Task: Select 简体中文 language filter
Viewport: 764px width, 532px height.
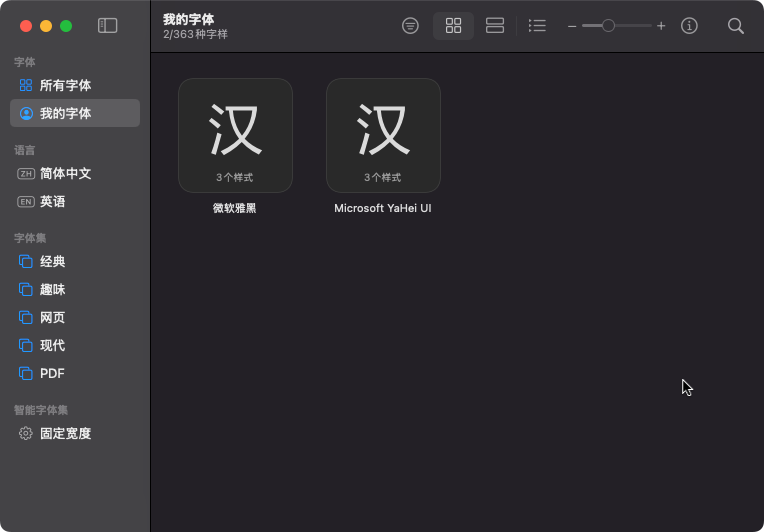Action: (75, 173)
